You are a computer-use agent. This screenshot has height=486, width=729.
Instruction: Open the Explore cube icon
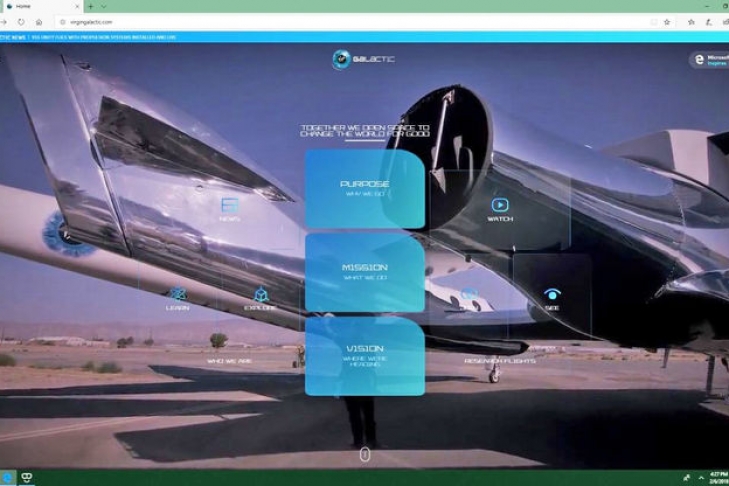[x=260, y=297]
